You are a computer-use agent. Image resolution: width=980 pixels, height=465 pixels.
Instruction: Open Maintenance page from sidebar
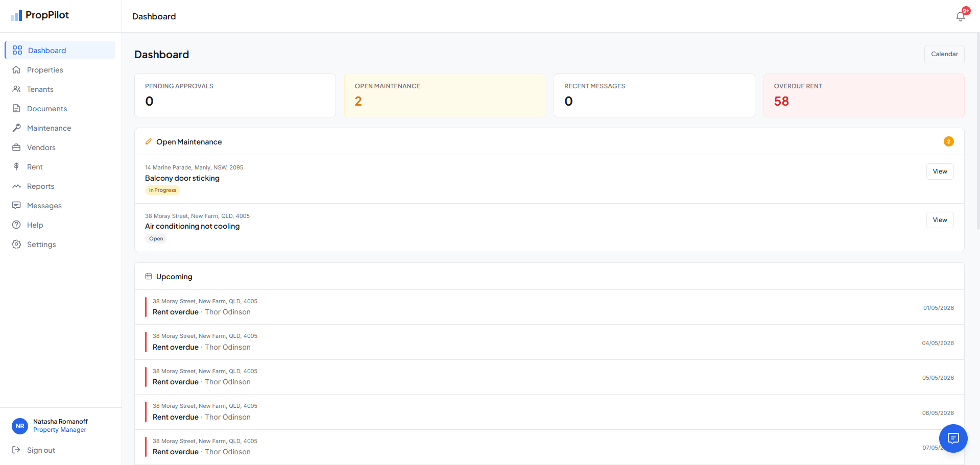pos(60,128)
